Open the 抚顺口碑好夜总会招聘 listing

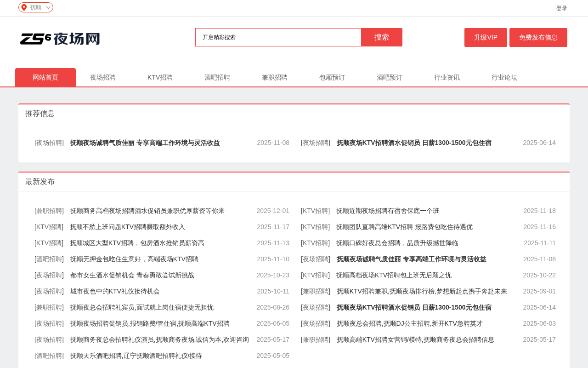point(397,243)
